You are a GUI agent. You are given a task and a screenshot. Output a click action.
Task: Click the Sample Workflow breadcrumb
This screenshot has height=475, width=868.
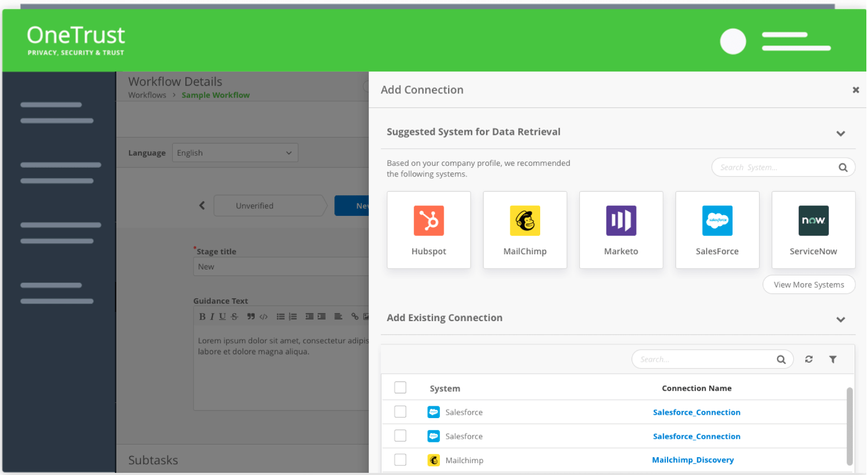216,95
